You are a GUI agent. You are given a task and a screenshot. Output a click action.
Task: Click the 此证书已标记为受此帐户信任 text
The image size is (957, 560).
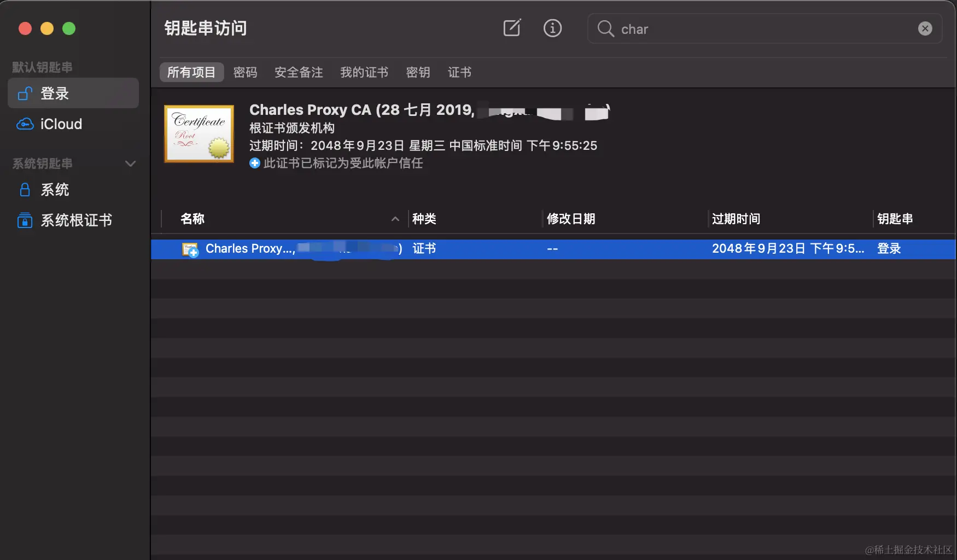click(343, 163)
